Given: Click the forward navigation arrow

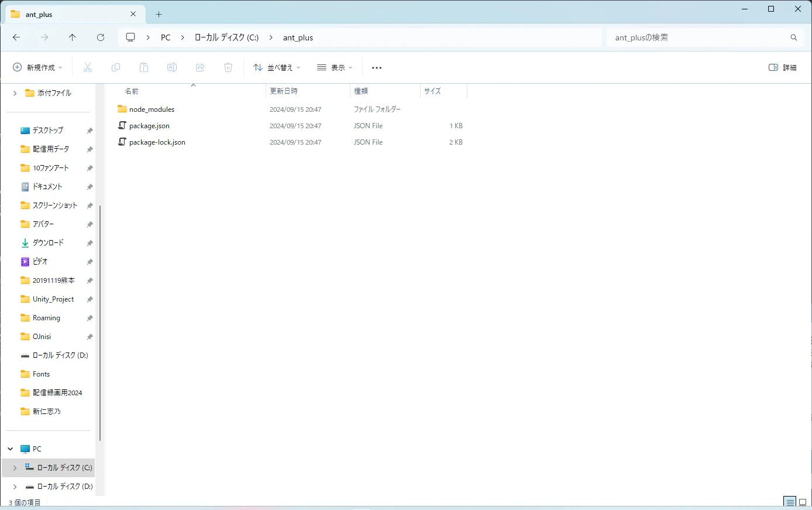Looking at the screenshot, I should (x=44, y=37).
